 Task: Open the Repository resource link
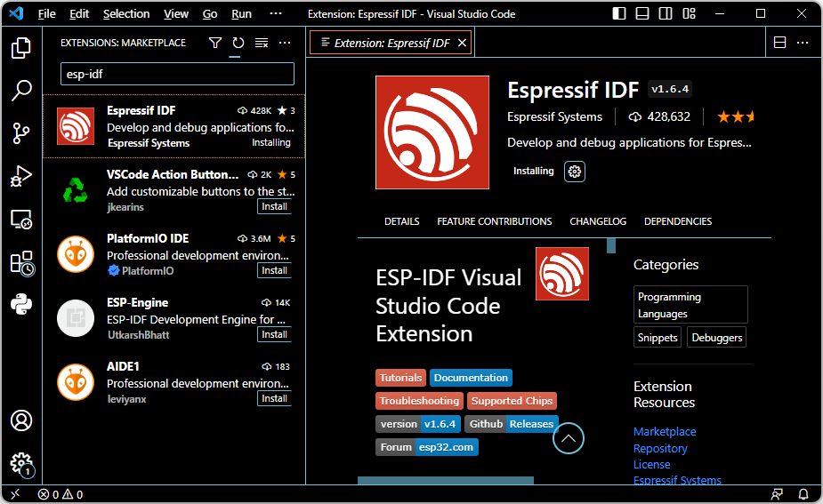[x=660, y=448]
